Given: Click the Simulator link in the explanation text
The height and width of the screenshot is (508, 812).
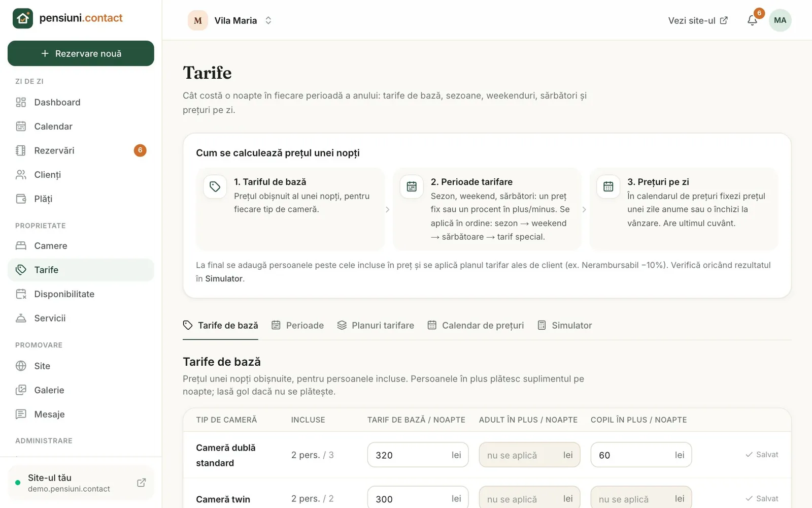Looking at the screenshot, I should click(224, 278).
